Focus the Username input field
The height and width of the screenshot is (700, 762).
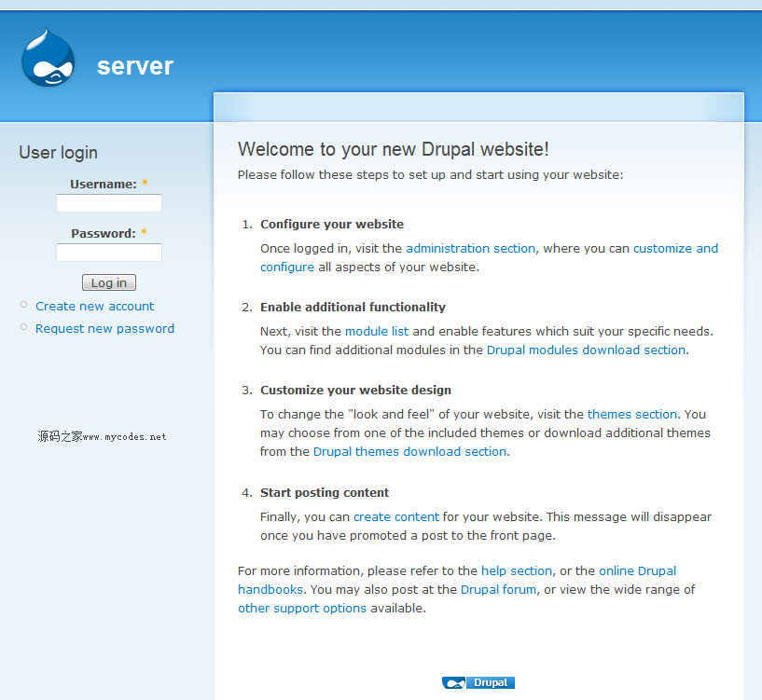click(x=109, y=203)
